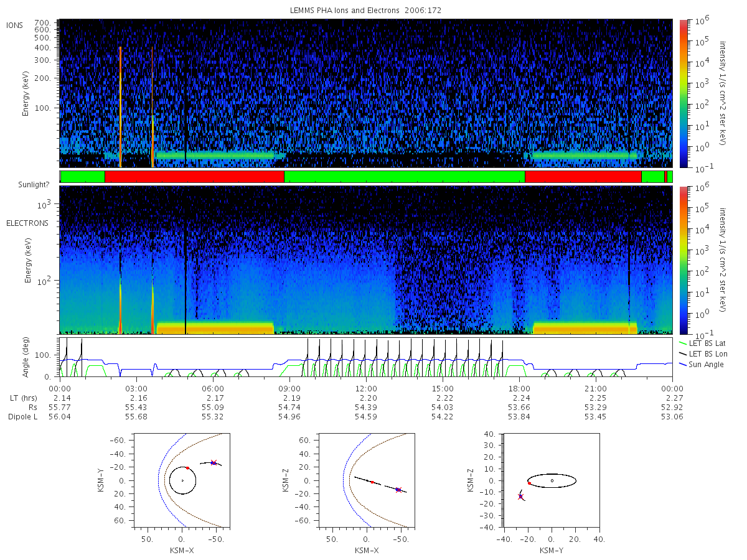
Task: Click the ELECTRONS panel label
Action: pyautogui.click(x=27, y=223)
